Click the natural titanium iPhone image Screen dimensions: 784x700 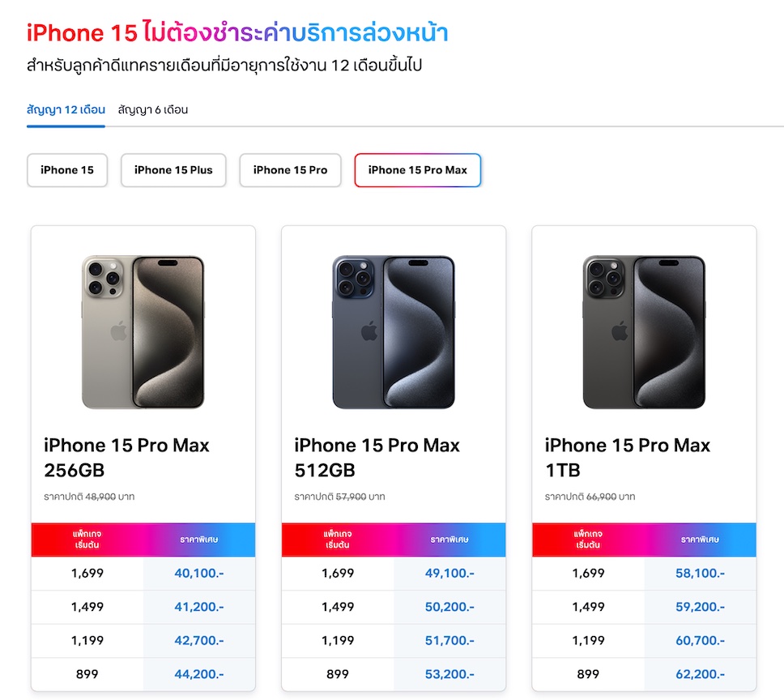click(x=143, y=332)
